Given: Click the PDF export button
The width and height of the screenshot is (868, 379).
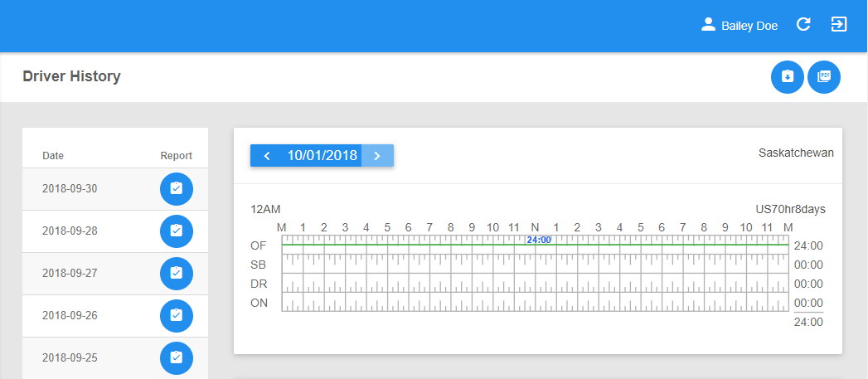Looking at the screenshot, I should [x=824, y=77].
